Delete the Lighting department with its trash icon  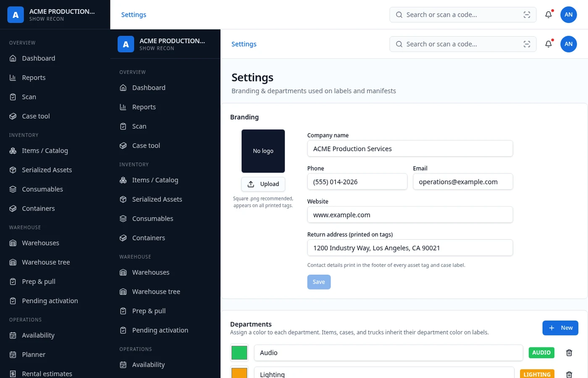[x=569, y=374]
